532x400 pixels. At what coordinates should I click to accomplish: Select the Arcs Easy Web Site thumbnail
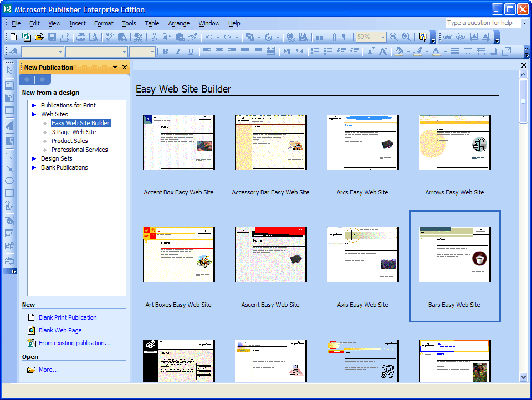(362, 142)
